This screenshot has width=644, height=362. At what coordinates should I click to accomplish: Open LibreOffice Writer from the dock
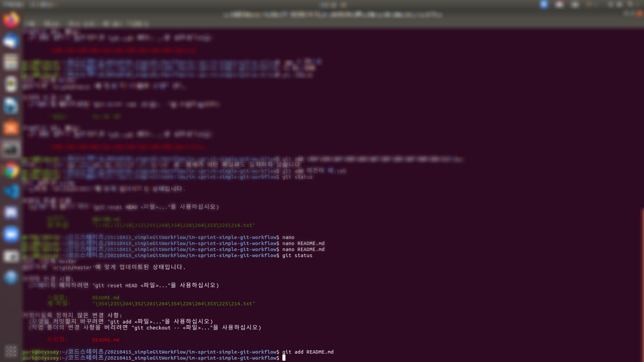tap(11, 106)
